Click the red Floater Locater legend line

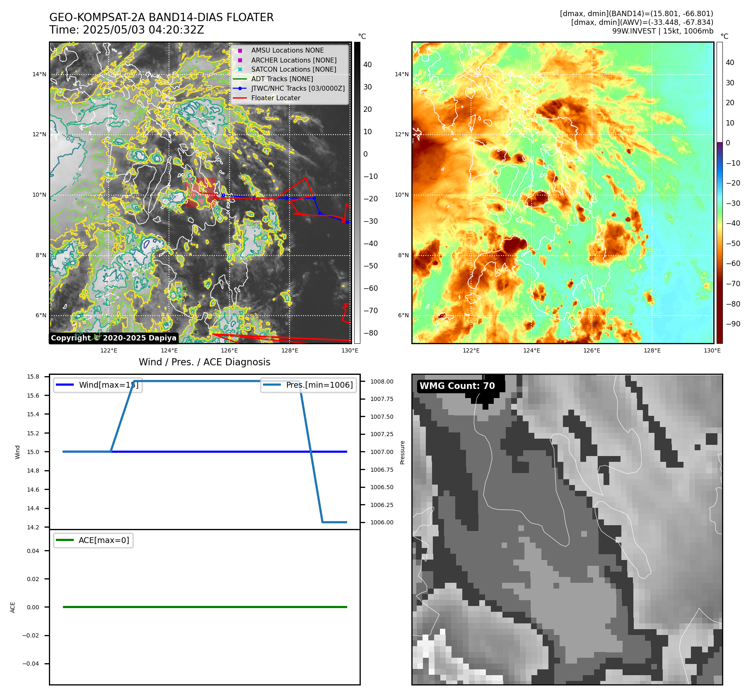click(240, 98)
